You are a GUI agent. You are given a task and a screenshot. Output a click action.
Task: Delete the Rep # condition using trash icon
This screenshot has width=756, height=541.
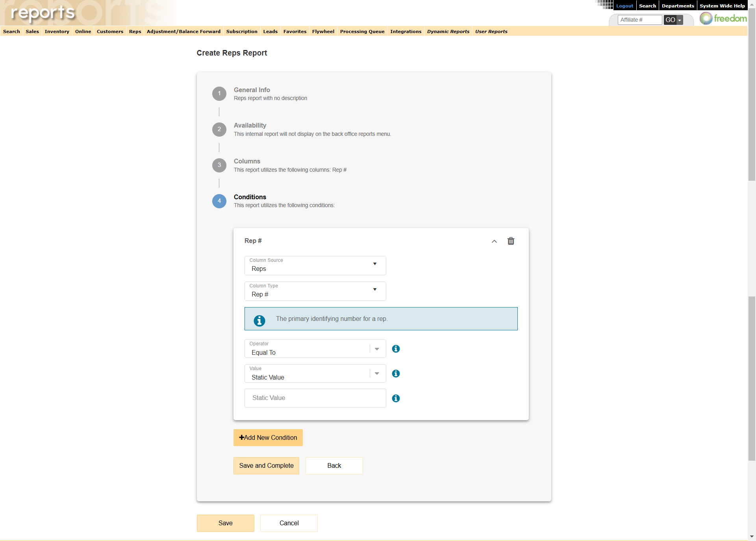pyautogui.click(x=511, y=241)
